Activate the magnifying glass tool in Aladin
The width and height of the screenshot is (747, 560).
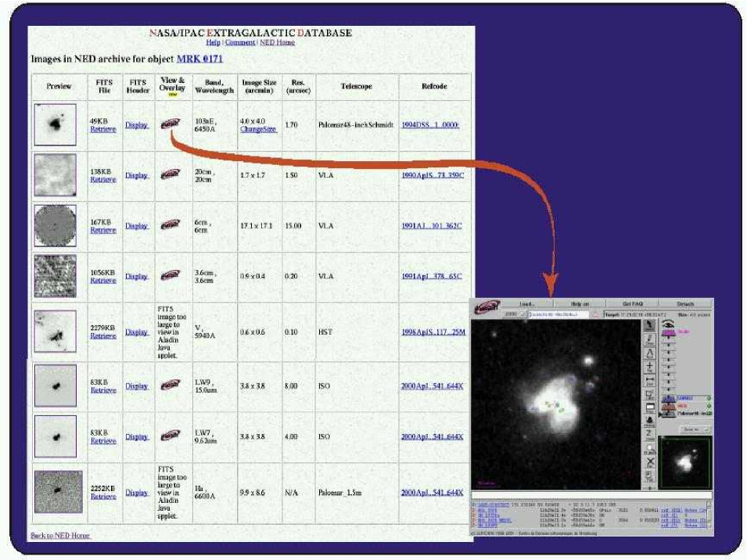point(650,449)
